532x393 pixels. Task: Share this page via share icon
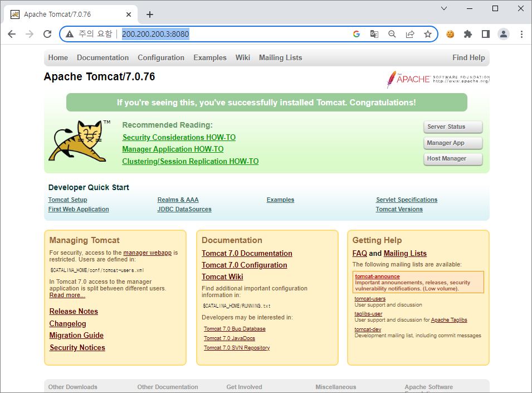(x=410, y=34)
